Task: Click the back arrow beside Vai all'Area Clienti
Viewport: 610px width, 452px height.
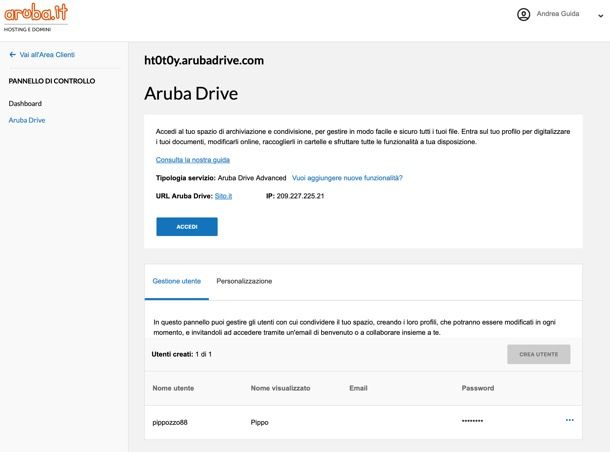Action: coord(12,55)
